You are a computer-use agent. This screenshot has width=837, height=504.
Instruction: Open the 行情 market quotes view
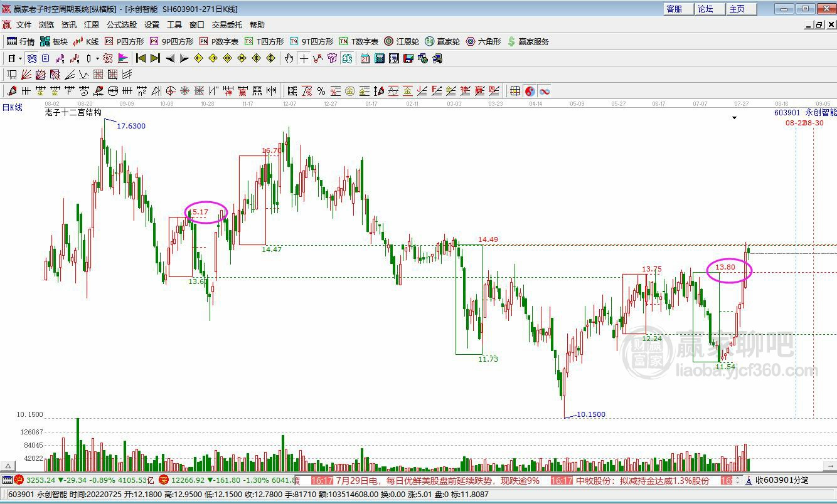pos(21,41)
